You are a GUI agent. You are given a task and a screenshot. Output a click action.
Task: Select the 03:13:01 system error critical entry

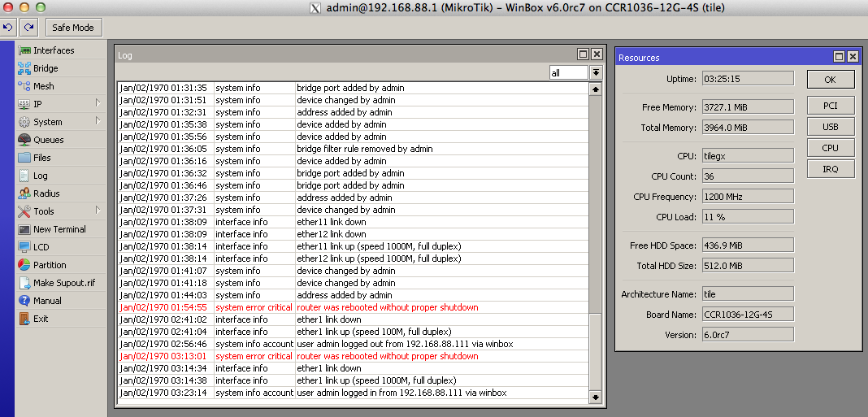354,356
